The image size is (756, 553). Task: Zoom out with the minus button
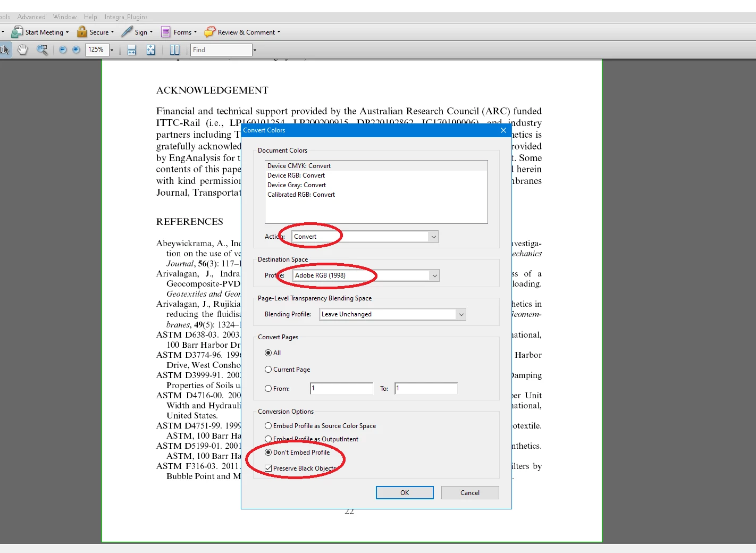click(x=63, y=50)
